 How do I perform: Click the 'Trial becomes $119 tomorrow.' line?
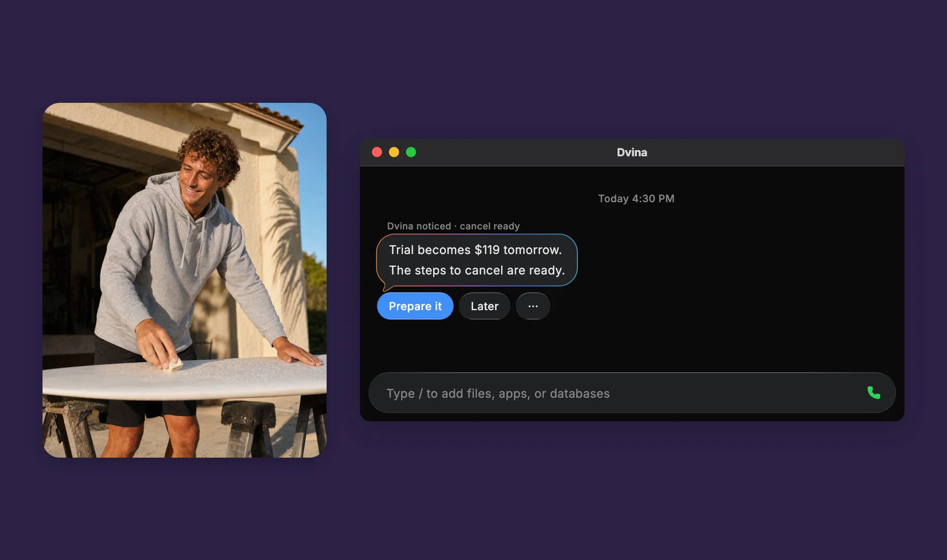tap(475, 250)
